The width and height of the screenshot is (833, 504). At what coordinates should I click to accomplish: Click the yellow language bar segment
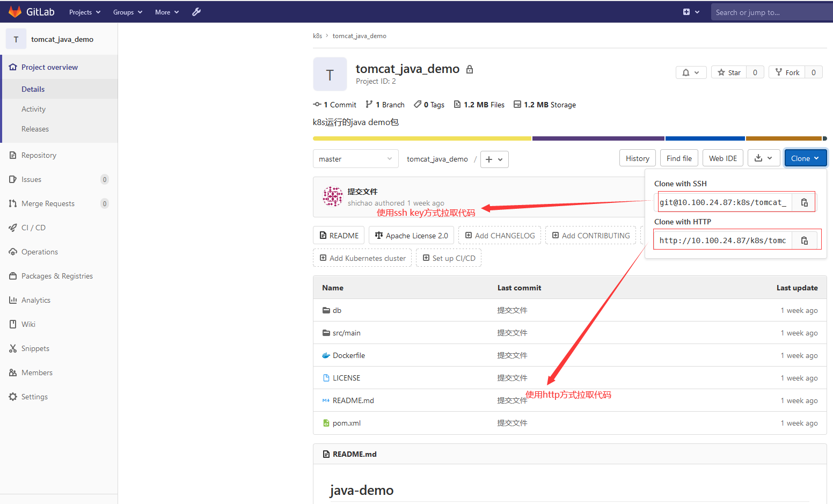click(x=422, y=138)
